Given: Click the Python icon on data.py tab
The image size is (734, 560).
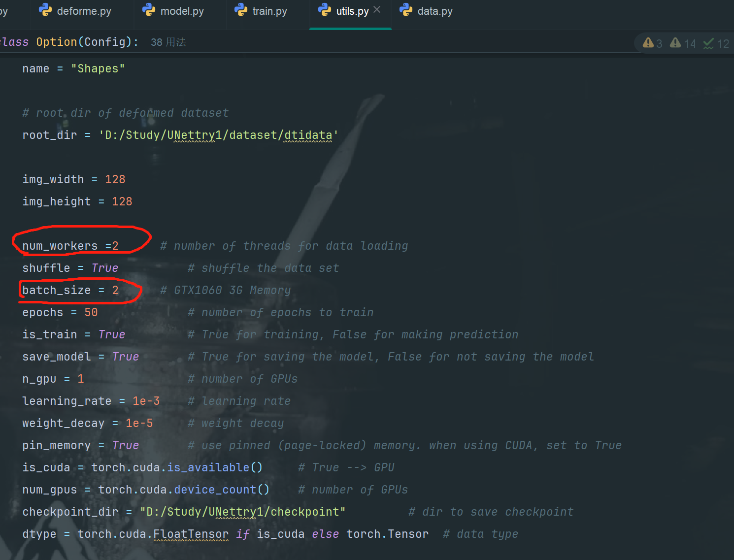Looking at the screenshot, I should pyautogui.click(x=406, y=10).
